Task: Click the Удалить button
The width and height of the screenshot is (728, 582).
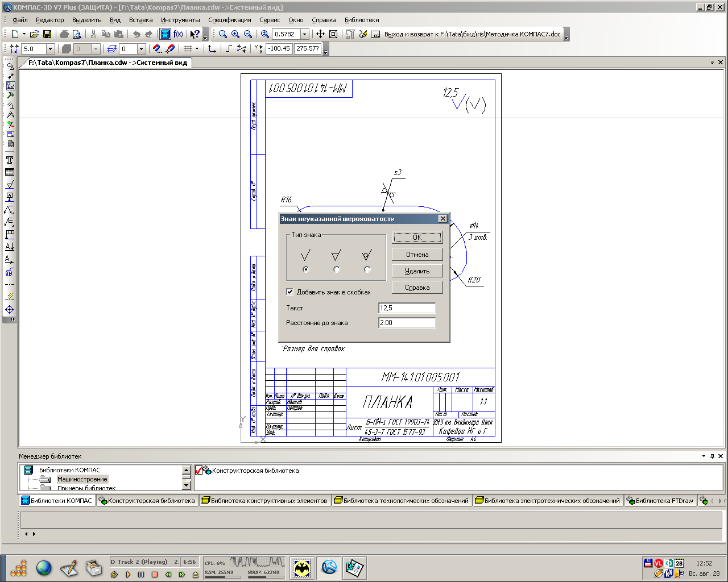Action: pos(417,271)
